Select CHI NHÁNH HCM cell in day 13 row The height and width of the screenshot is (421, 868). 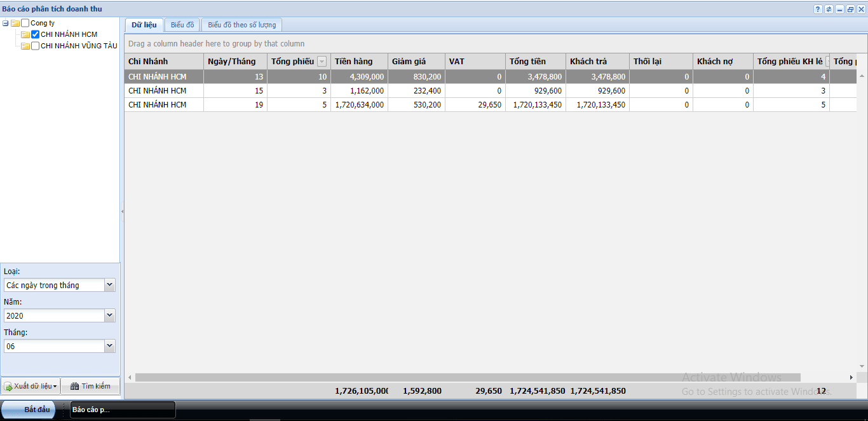pos(164,76)
